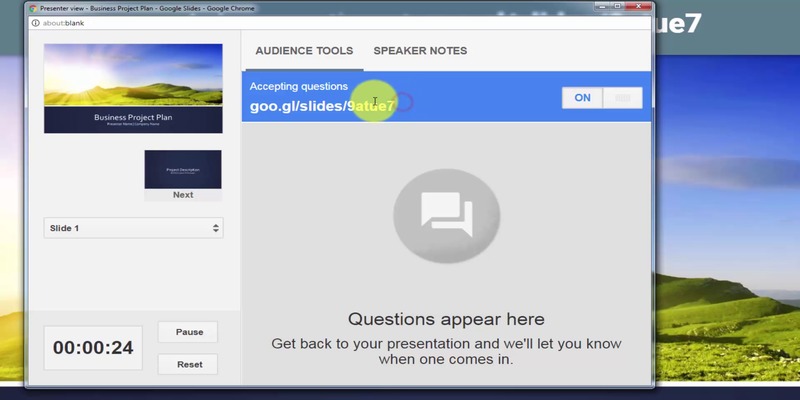Click the chat bubbles questions icon
This screenshot has width=800, height=400.
coord(446,209)
